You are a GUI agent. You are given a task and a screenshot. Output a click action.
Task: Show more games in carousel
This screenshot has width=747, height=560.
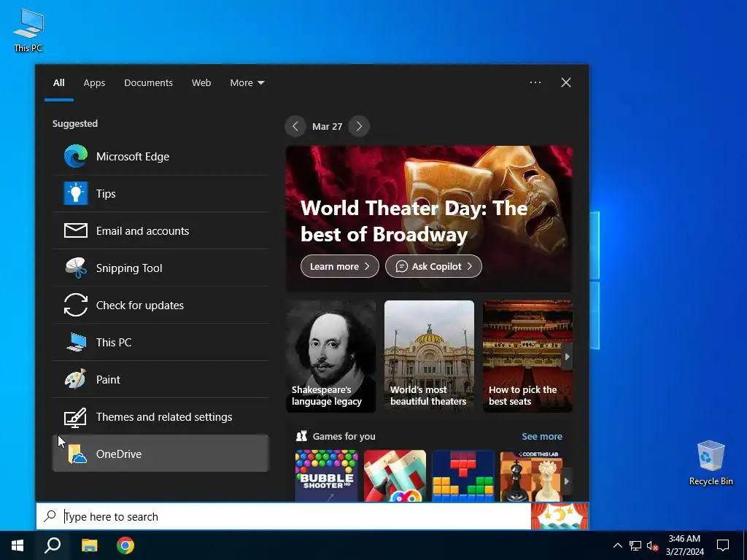coord(566,481)
